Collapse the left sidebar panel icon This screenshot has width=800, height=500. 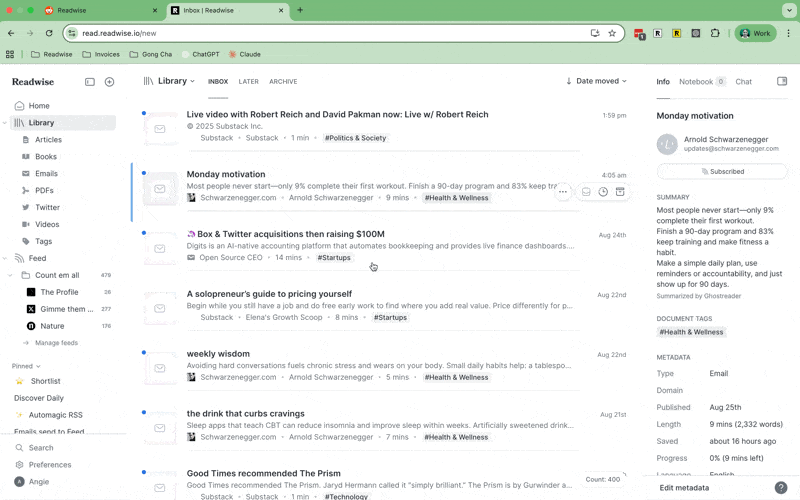click(x=90, y=82)
